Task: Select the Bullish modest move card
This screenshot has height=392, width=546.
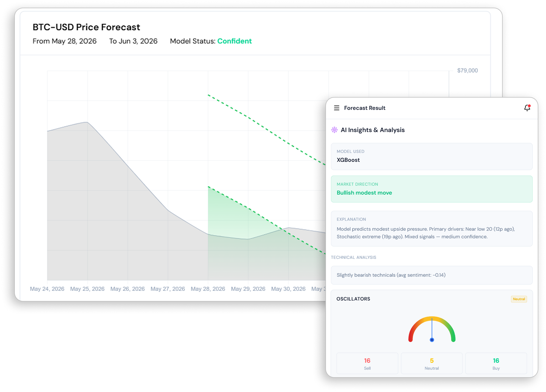Action: click(x=432, y=189)
